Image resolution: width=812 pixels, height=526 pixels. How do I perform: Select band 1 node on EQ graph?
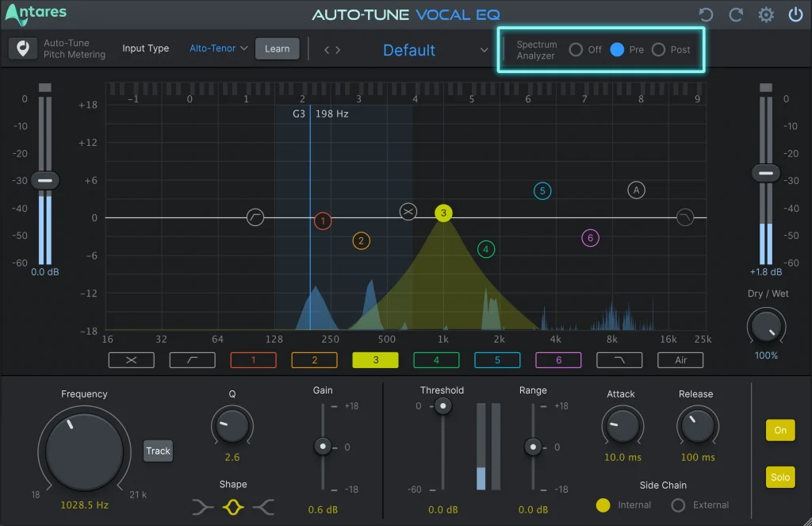[323, 221]
